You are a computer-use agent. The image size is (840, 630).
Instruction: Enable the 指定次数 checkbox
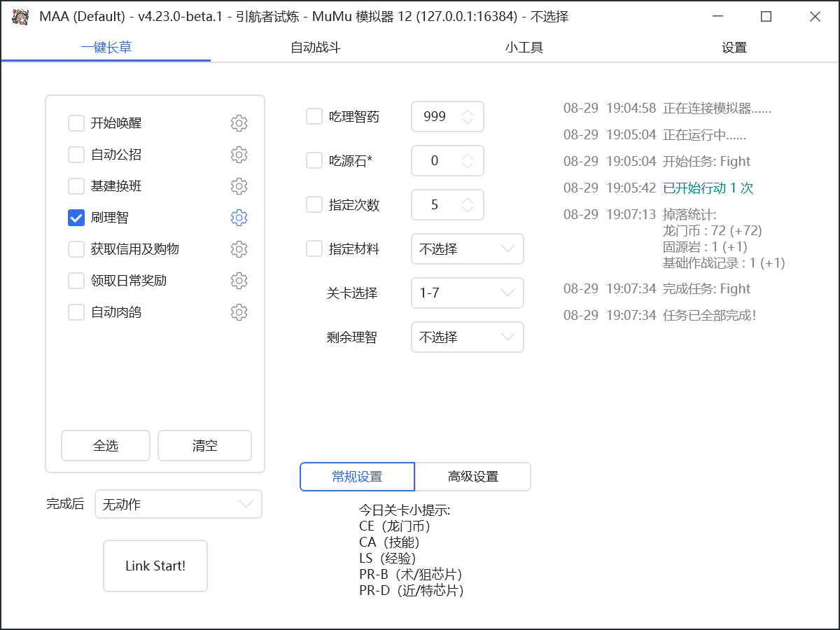pyautogui.click(x=314, y=204)
